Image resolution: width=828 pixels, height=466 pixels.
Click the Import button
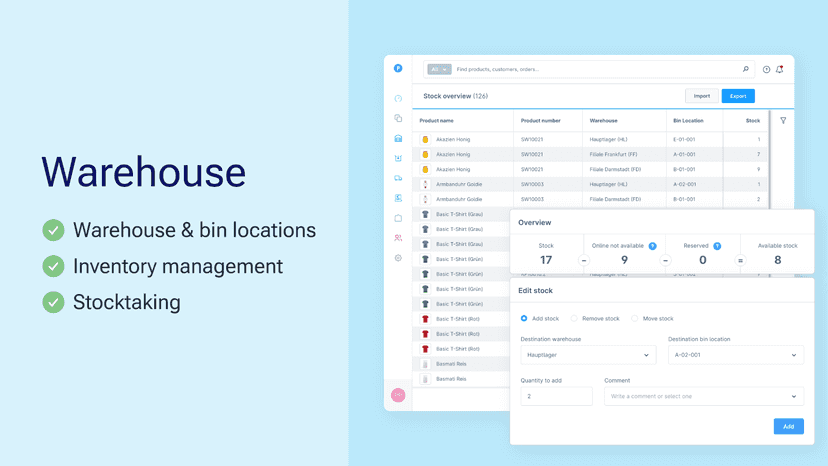tap(702, 96)
